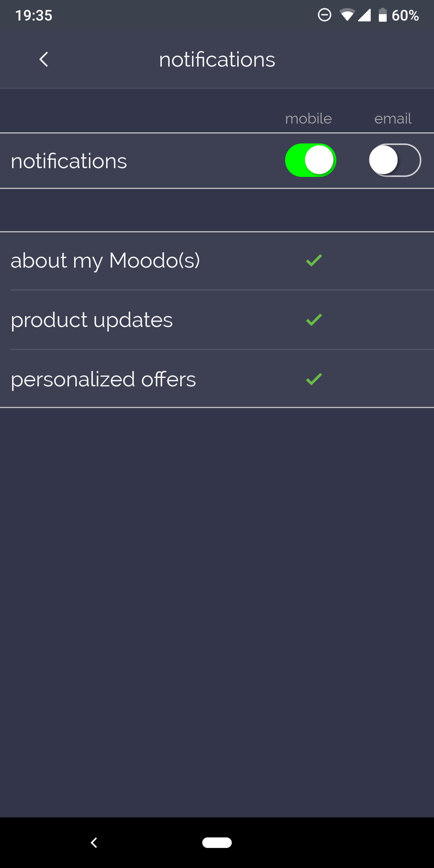Viewport: 434px width, 868px height.
Task: Disable the mobile notifications toggle
Action: tap(310, 160)
